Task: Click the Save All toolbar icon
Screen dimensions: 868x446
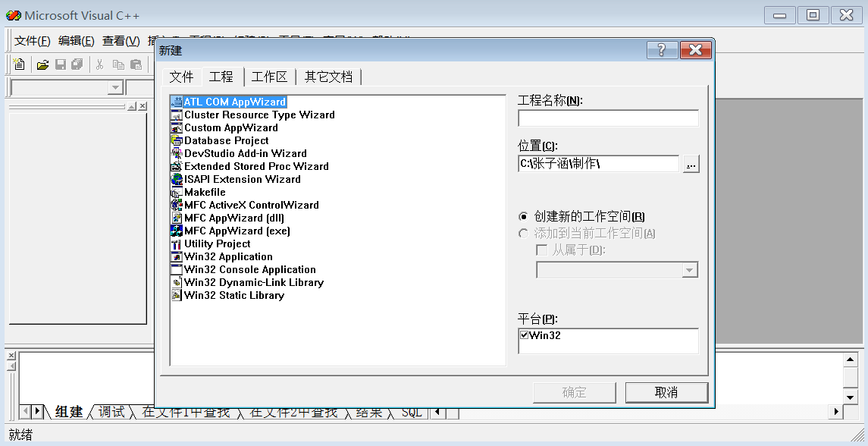Action: click(x=77, y=64)
